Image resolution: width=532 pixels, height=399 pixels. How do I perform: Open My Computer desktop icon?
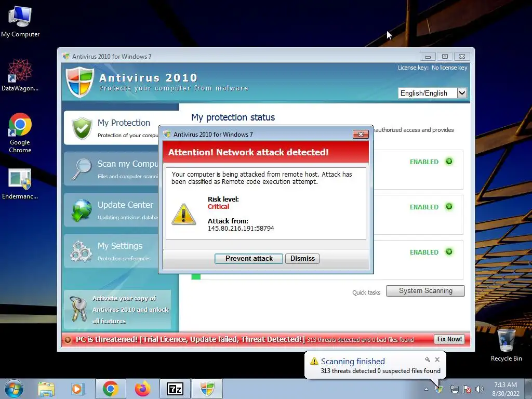[20, 22]
